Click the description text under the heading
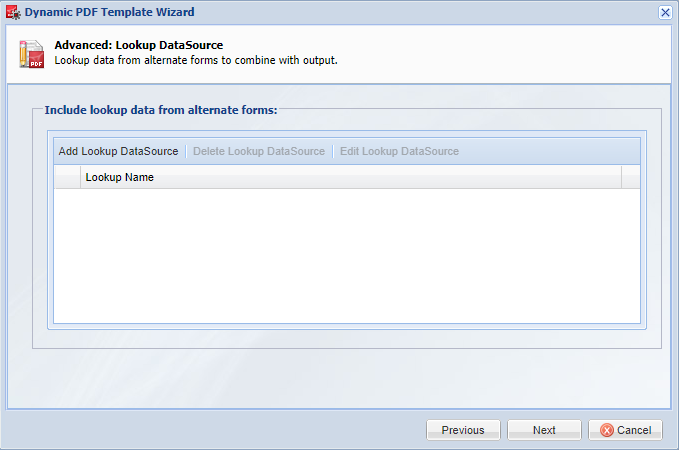The height and width of the screenshot is (450, 679). coord(196,60)
